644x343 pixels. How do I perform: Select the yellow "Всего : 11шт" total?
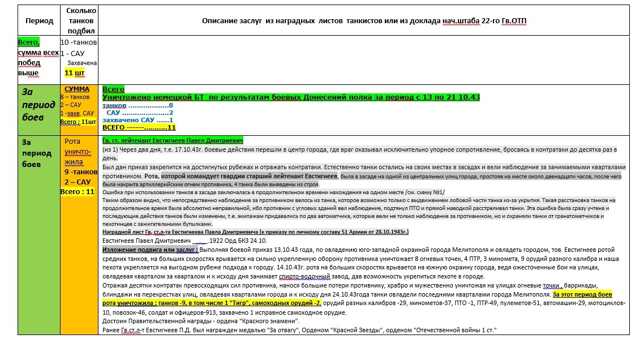78,122
